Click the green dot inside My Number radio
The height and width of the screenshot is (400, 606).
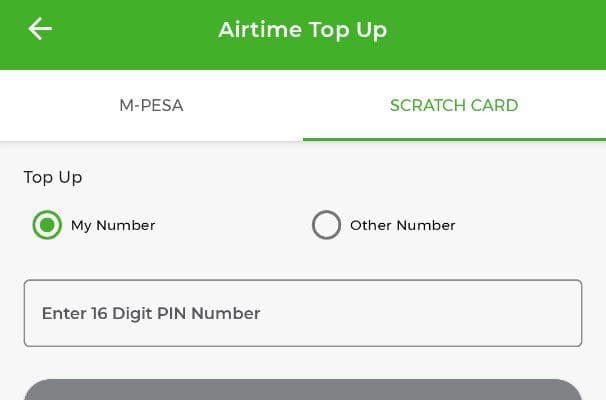[x=47, y=225]
